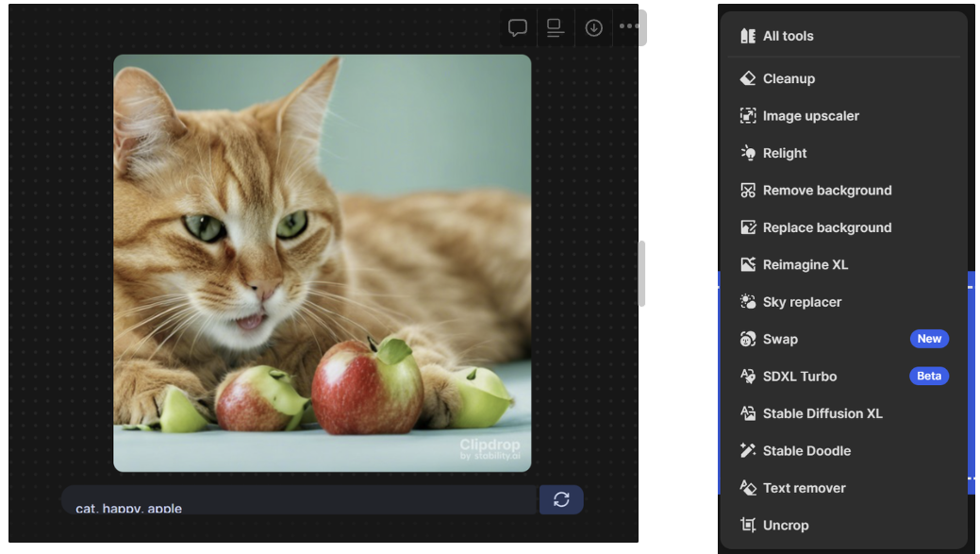The height and width of the screenshot is (554, 980).
Task: Click the Stable Doodle pencil icon
Action: tap(748, 451)
